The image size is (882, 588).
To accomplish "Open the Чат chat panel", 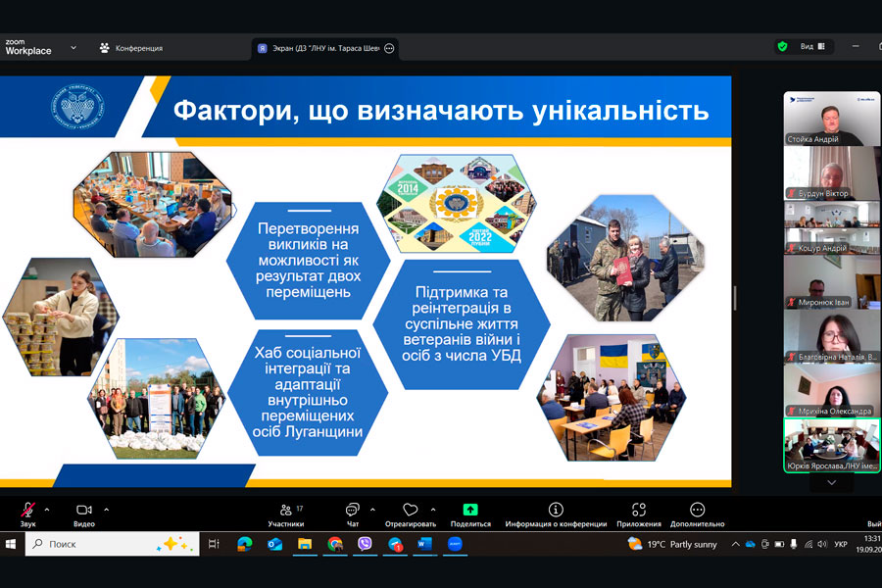I will tap(353, 514).
